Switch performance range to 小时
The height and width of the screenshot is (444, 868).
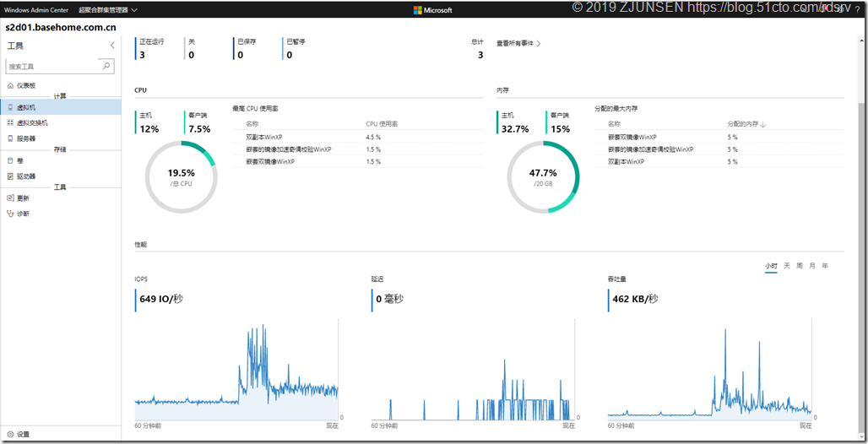click(x=771, y=266)
